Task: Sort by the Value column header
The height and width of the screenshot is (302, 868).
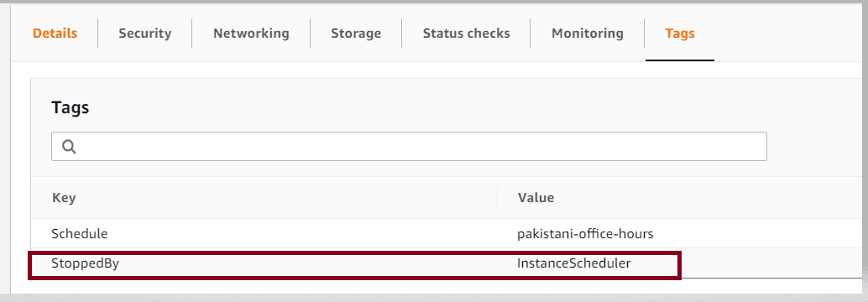Action: pos(536,197)
